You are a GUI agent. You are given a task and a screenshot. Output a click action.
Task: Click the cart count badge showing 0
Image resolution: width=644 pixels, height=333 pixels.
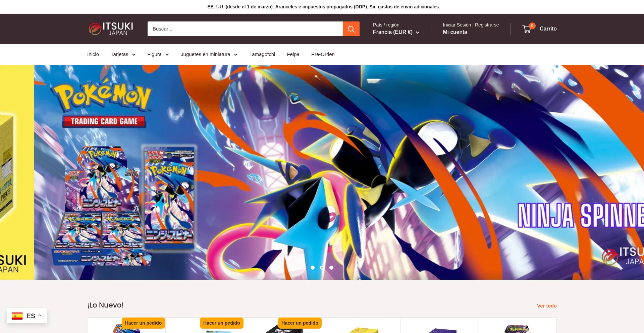tap(532, 26)
